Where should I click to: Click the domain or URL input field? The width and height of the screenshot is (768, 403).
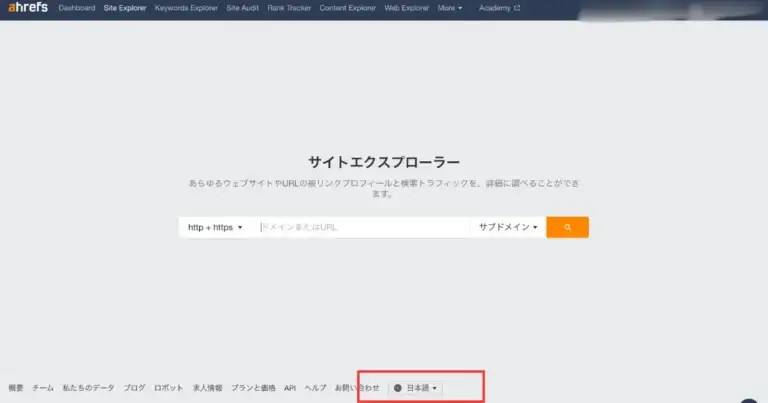tap(360, 228)
